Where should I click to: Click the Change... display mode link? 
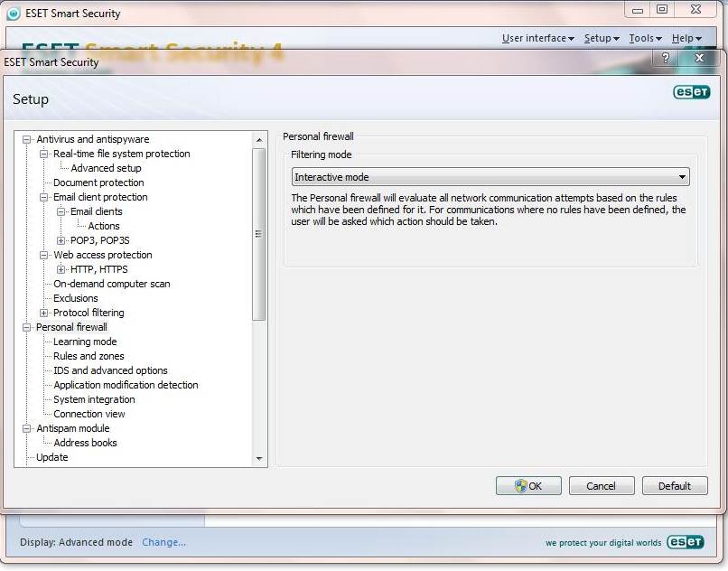click(x=163, y=542)
